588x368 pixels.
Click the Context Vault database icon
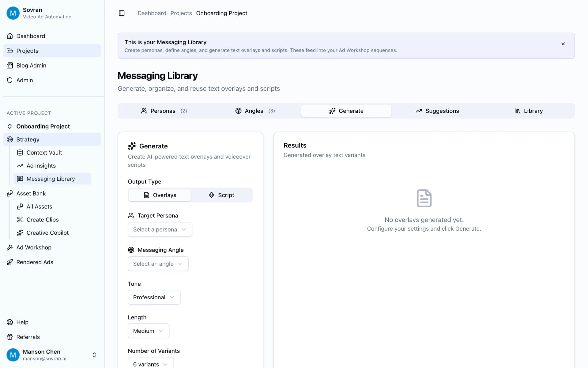pyautogui.click(x=20, y=152)
